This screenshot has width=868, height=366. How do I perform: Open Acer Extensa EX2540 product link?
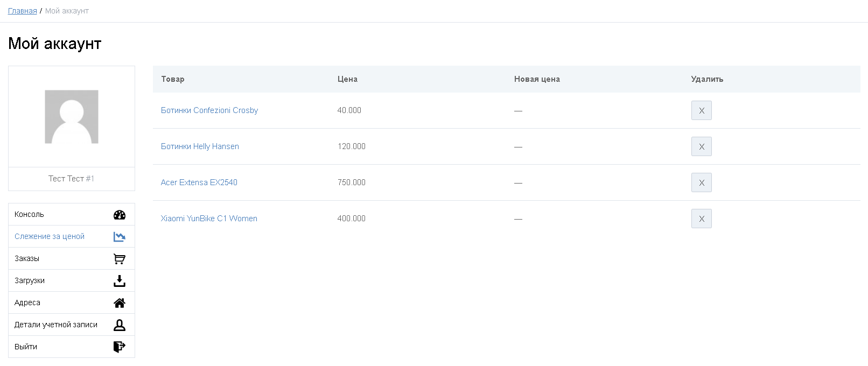coord(199,182)
